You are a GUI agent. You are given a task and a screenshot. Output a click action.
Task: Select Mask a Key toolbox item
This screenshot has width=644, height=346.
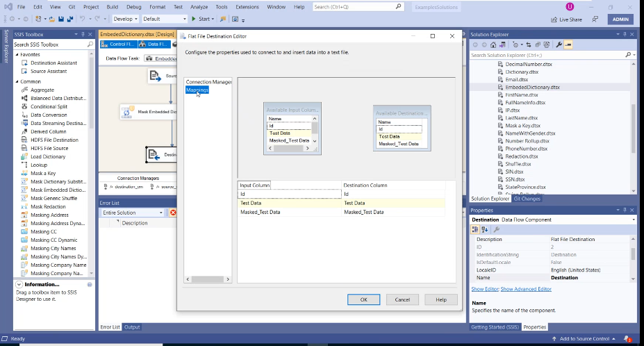pos(42,174)
